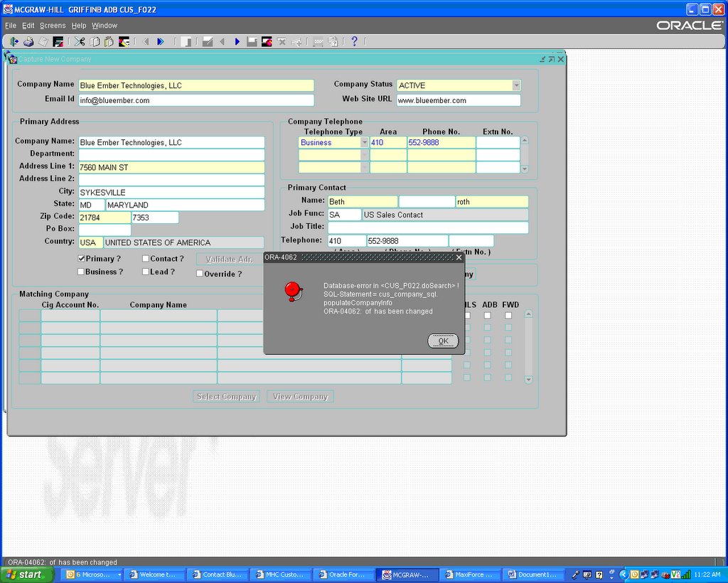Click the green VE system tray icon

675,574
